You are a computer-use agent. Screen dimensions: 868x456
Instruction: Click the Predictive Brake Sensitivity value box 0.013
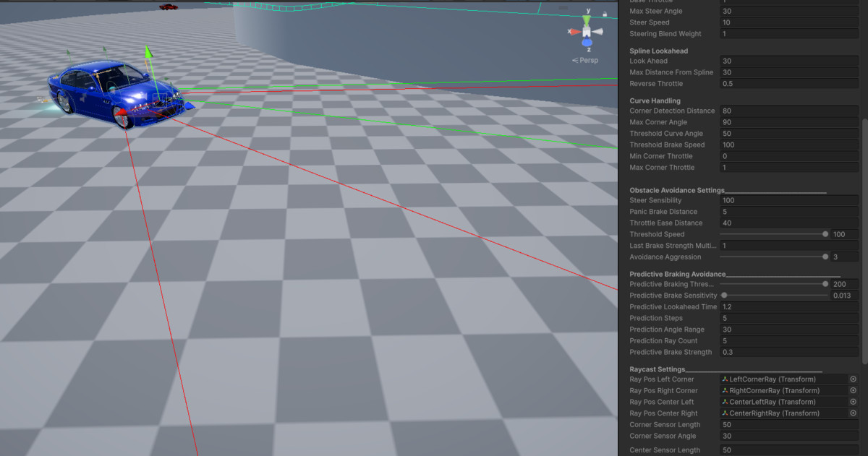[x=845, y=296]
